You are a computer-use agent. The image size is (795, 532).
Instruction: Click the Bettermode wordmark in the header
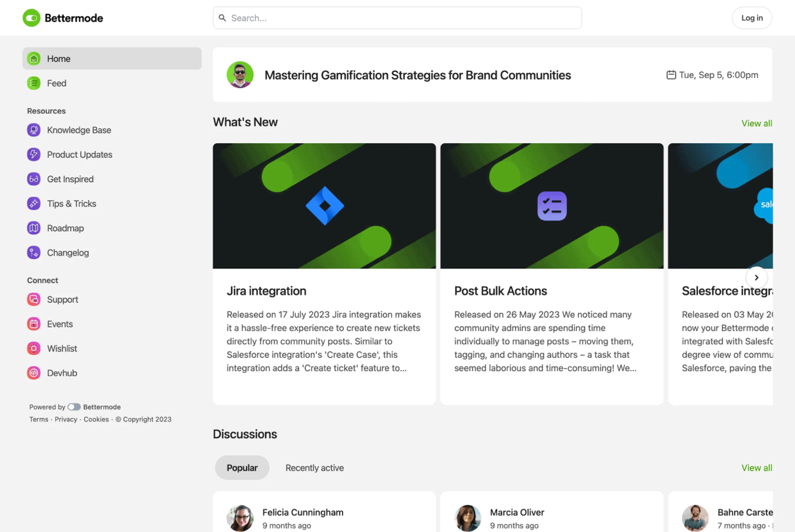[74, 18]
